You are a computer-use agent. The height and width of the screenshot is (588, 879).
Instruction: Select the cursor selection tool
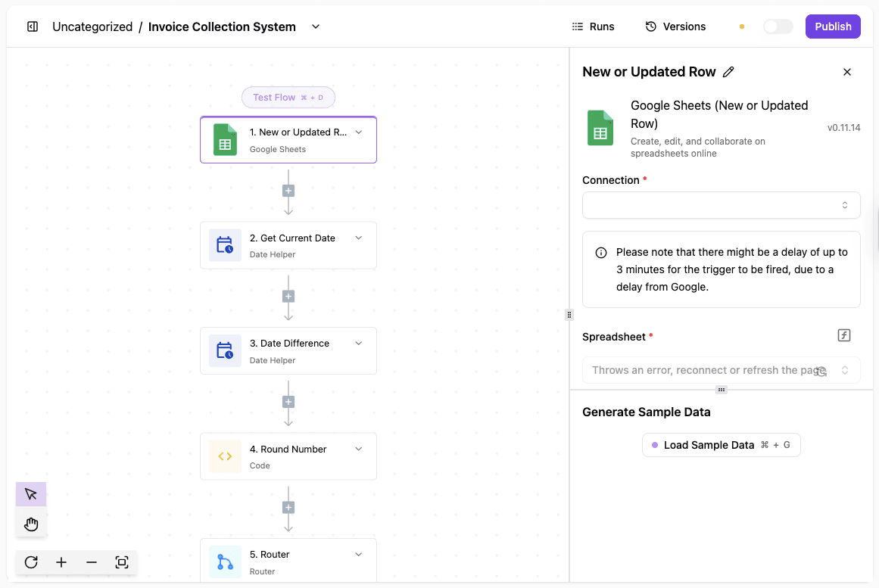coord(30,493)
